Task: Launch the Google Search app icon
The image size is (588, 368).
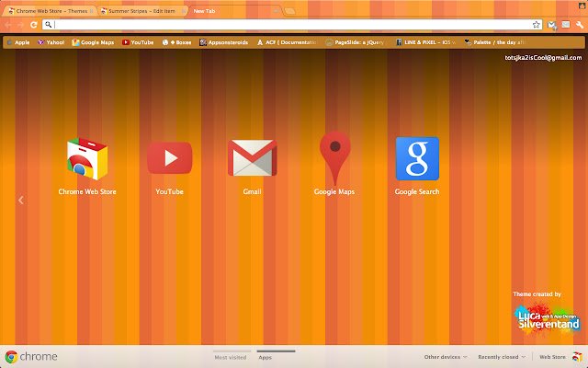Action: pyautogui.click(x=417, y=158)
